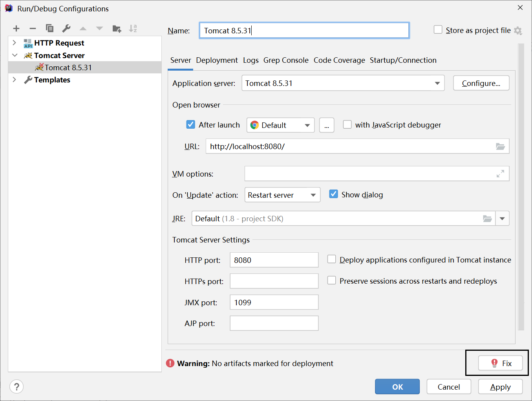Confirm with the OK button
Screen dimensions: 532x401
point(397,387)
